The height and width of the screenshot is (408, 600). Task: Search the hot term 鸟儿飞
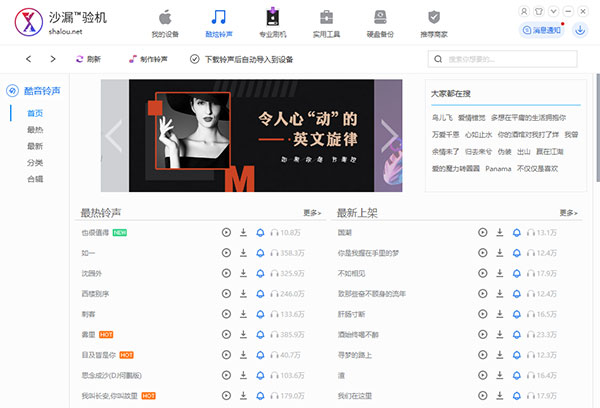[442, 118]
